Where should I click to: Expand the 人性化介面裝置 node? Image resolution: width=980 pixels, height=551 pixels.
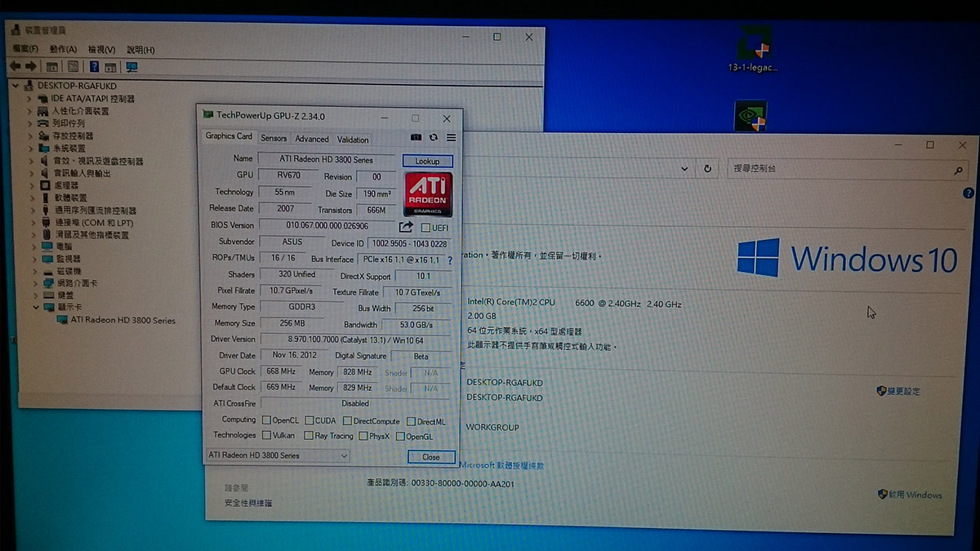point(29,111)
